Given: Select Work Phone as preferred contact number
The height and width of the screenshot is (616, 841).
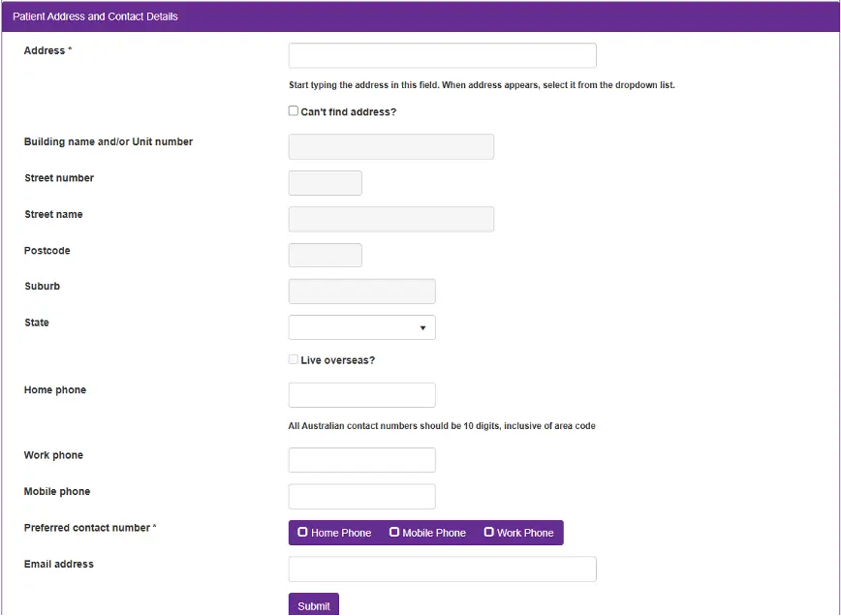Looking at the screenshot, I should [519, 532].
